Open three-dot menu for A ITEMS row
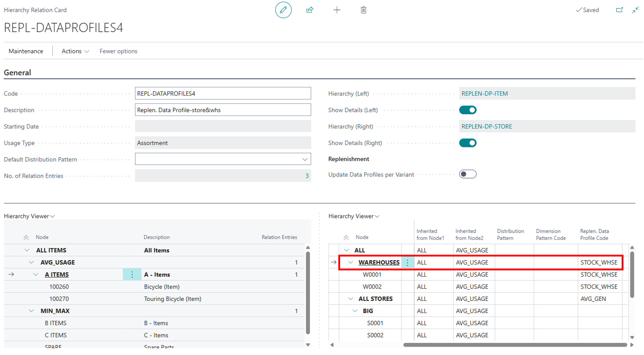This screenshot has width=644, height=355. [x=132, y=274]
